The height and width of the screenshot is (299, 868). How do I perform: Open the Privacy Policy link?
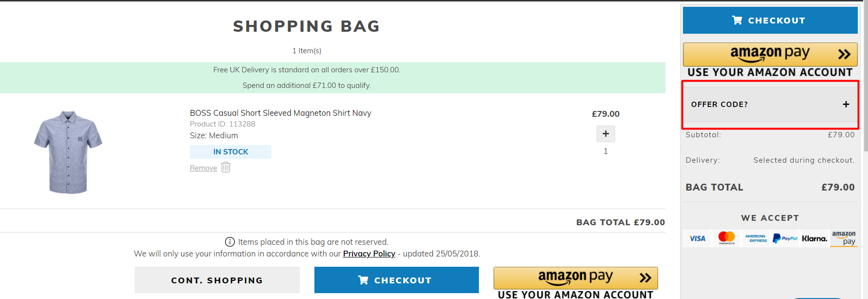tap(369, 254)
